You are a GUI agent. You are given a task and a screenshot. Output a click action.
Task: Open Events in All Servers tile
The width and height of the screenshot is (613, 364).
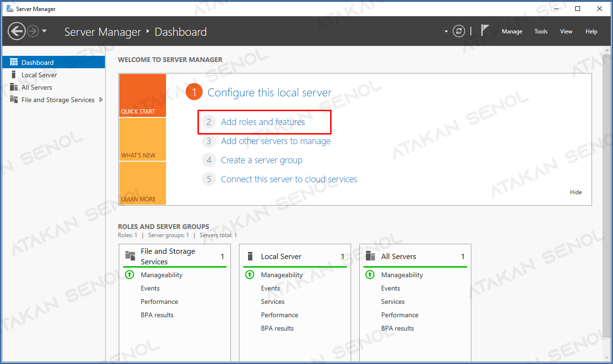[391, 288]
